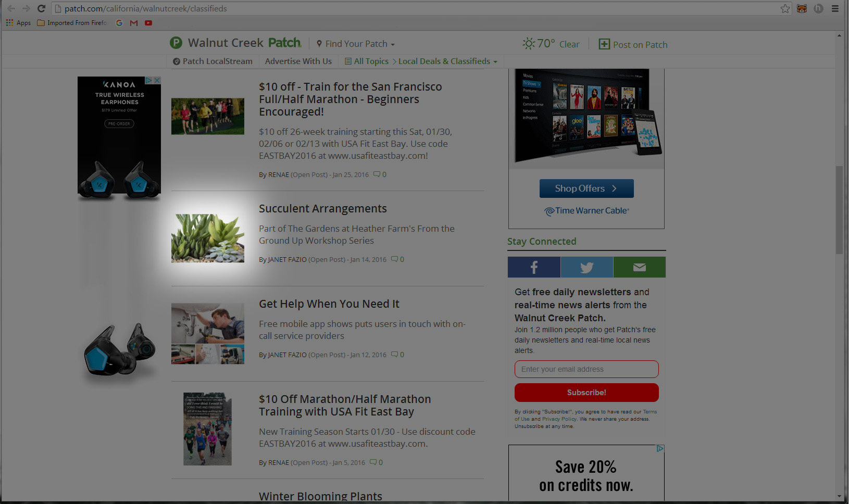Image resolution: width=849 pixels, height=504 pixels.
Task: Close the Kanoa ad with X icon
Action: coord(157,80)
